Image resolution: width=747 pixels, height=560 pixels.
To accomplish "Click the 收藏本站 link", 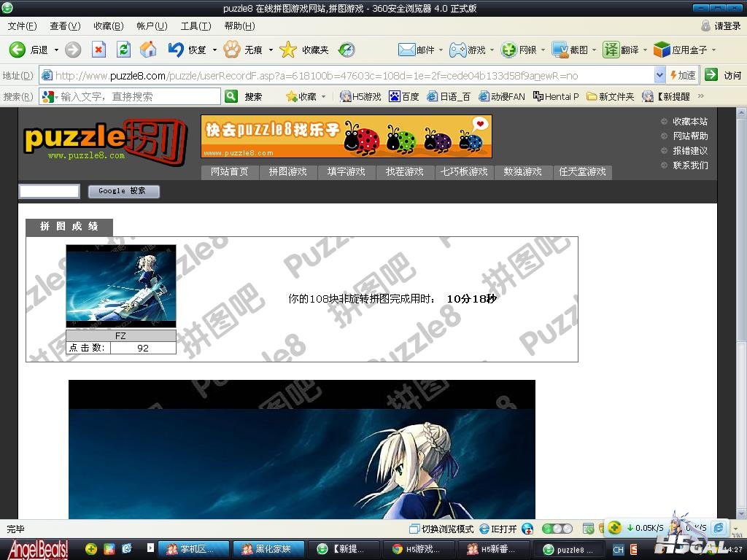I will (x=689, y=122).
